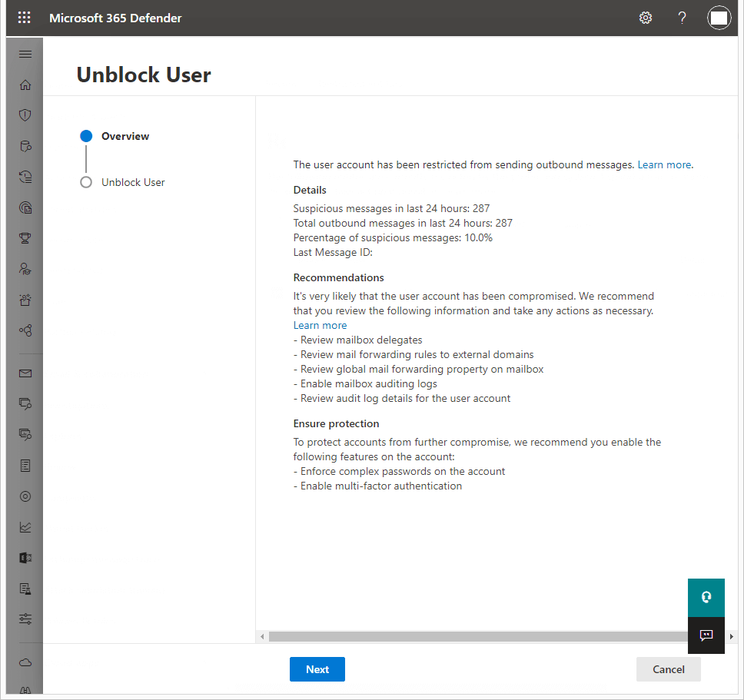Click 'Review mailbox delegates' text
The image size is (744, 700).
pyautogui.click(x=361, y=340)
